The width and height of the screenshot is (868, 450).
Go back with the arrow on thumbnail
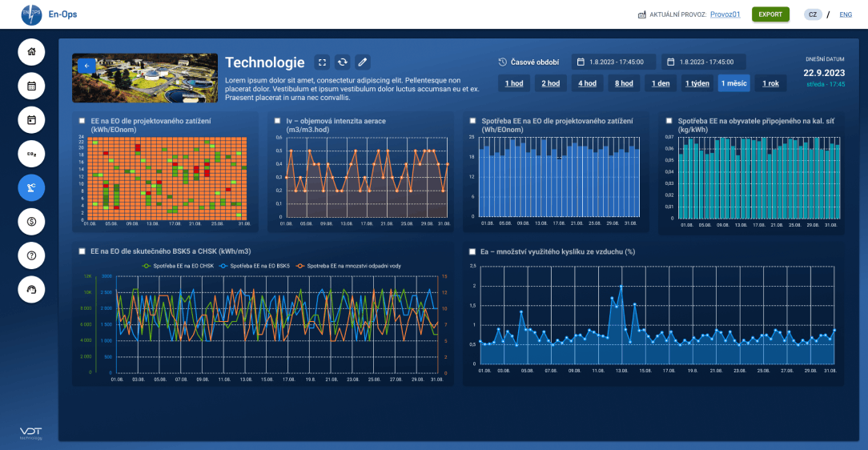pyautogui.click(x=86, y=66)
